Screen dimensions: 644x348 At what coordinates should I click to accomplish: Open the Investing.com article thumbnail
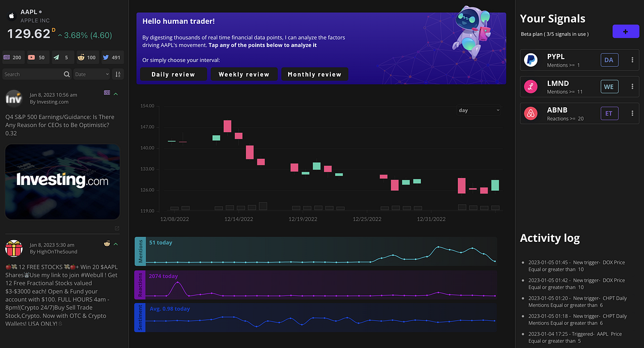[x=63, y=182]
